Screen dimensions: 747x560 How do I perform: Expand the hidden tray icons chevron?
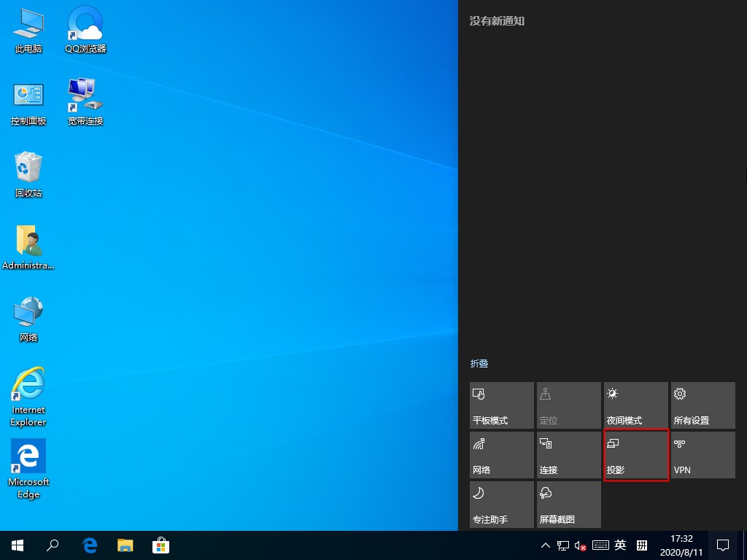pos(546,545)
